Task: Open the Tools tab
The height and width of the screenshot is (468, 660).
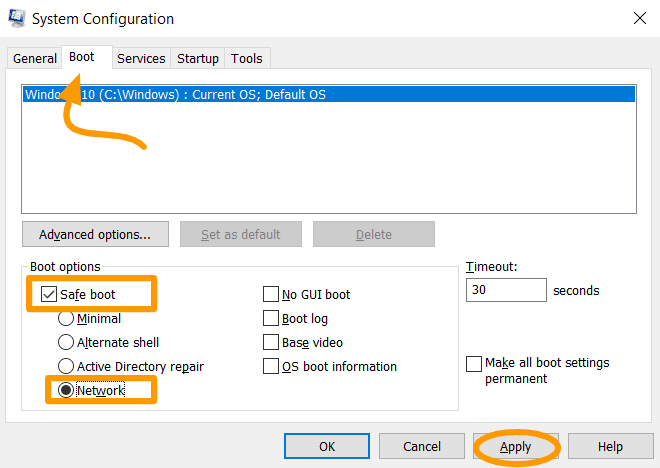Action: (247, 59)
